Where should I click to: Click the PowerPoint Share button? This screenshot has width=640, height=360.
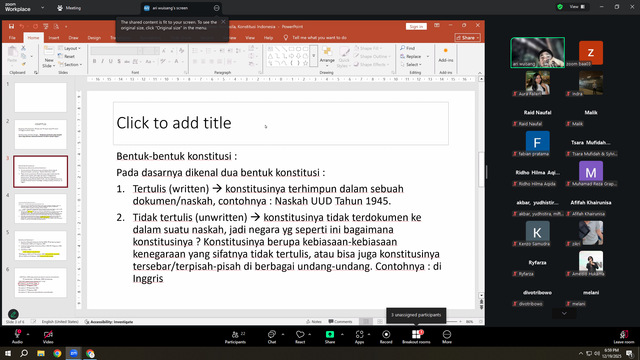[468, 38]
